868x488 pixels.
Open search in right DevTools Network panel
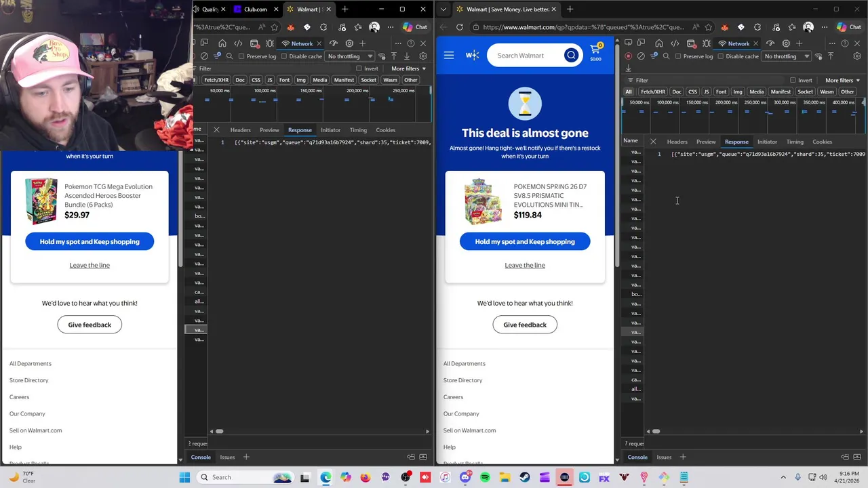[666, 56]
